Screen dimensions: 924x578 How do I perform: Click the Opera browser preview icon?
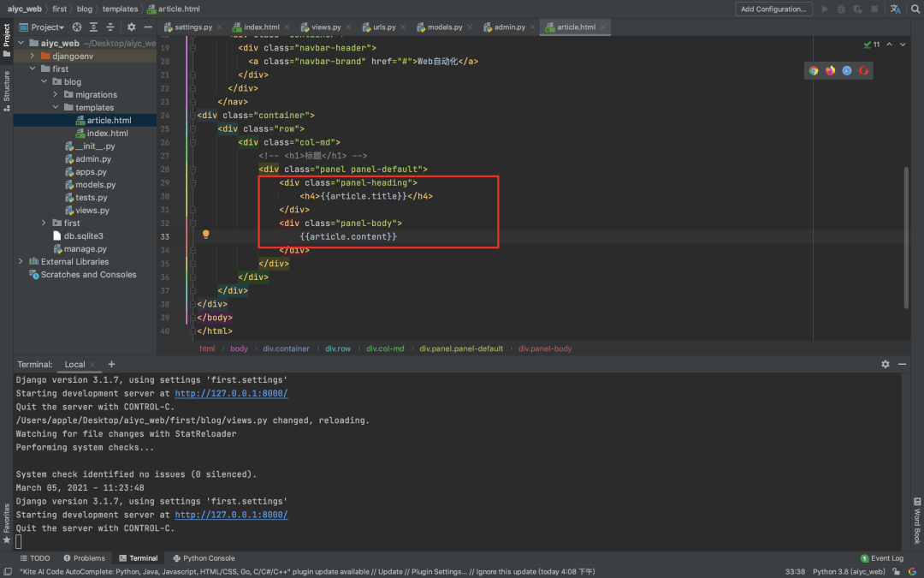tap(863, 70)
